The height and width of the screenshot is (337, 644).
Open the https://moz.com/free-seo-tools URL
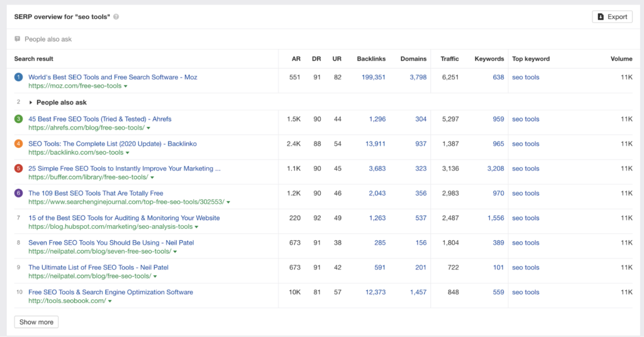(75, 86)
